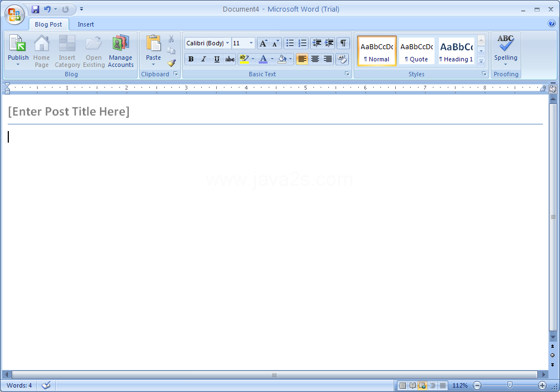Toggle Show/Hide paragraph marks

(x=343, y=43)
